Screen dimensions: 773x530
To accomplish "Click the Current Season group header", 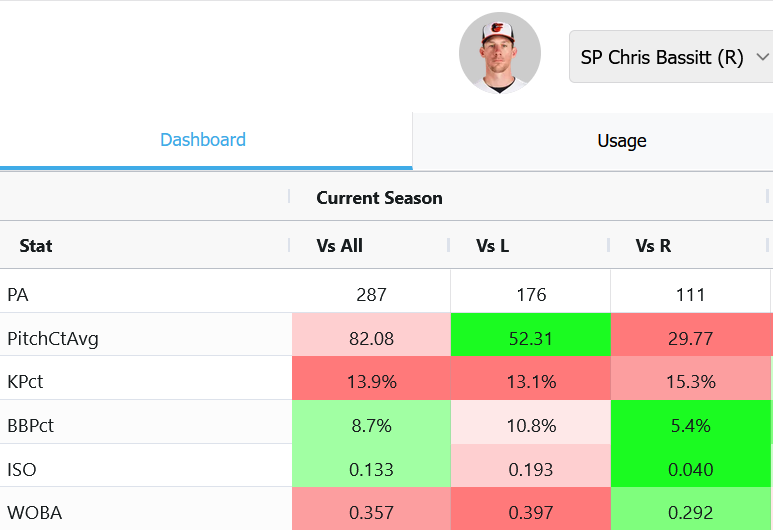I will tap(379, 198).
